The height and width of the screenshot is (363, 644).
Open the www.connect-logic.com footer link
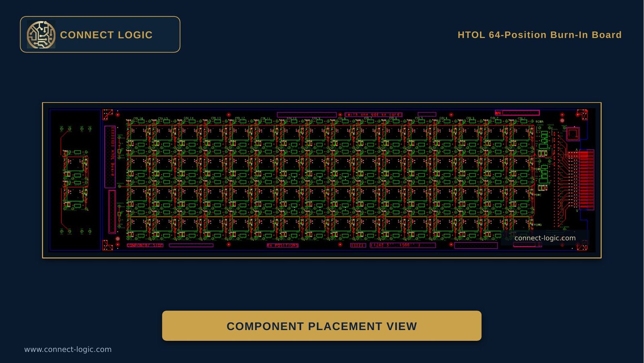68,349
